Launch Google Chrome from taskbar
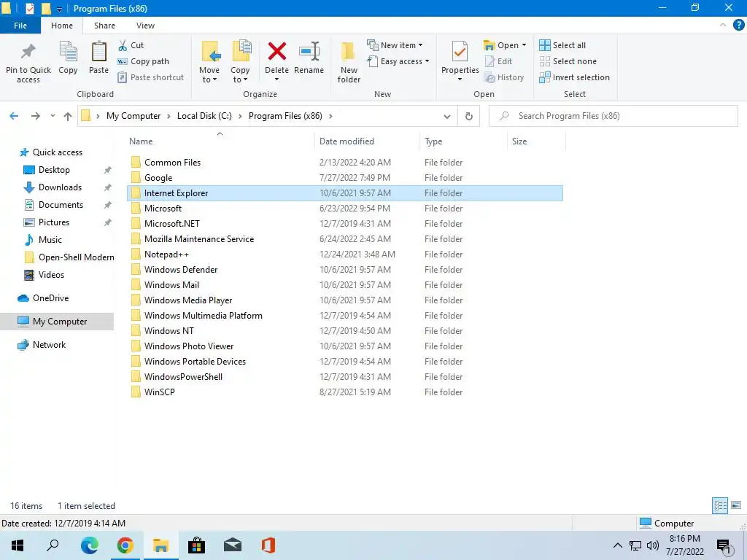 [x=125, y=545]
